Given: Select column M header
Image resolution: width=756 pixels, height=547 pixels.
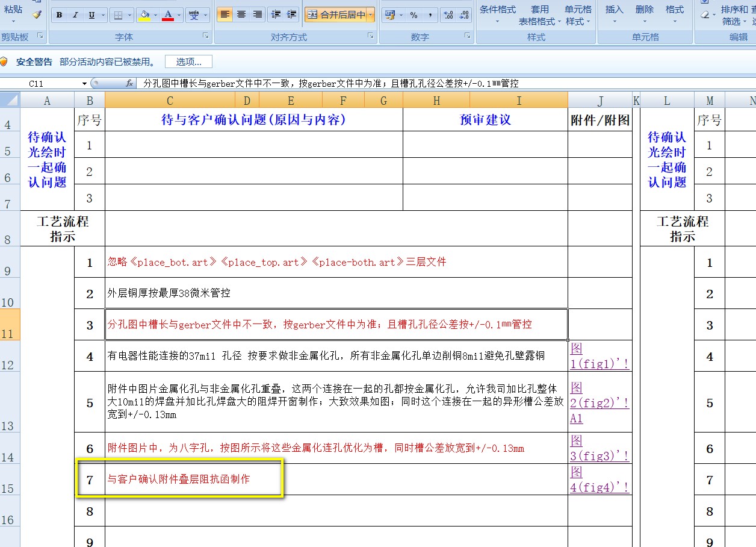Looking at the screenshot, I should tap(710, 100).
